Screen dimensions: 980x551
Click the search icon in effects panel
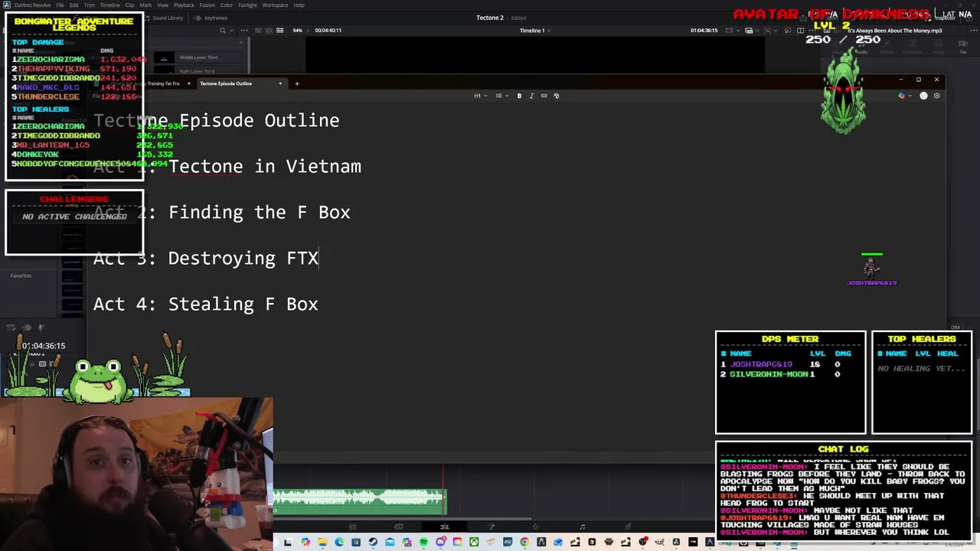click(x=223, y=31)
